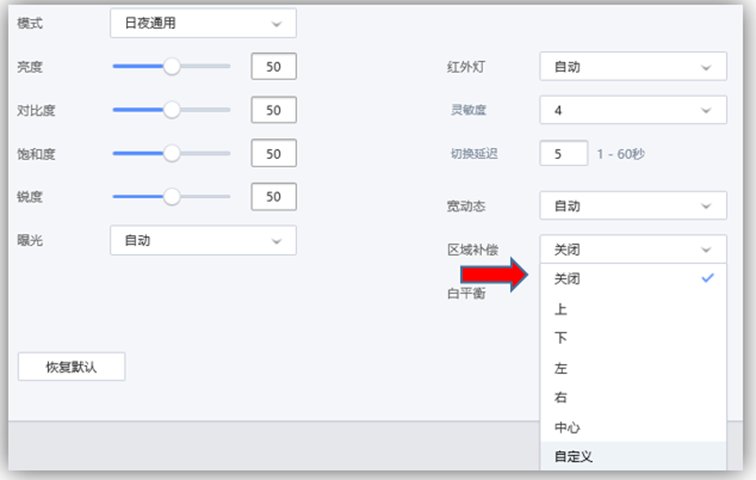Click the 切换延迟 input field
This screenshot has width=756, height=480.
point(563,154)
